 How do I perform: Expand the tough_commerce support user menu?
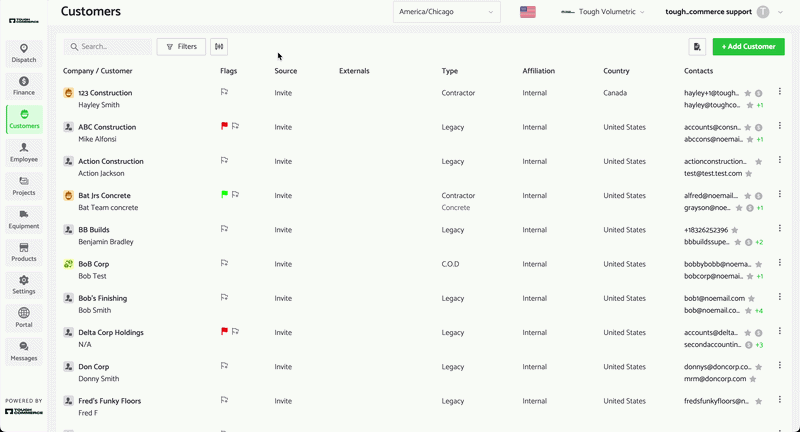pyautogui.click(x=723, y=12)
